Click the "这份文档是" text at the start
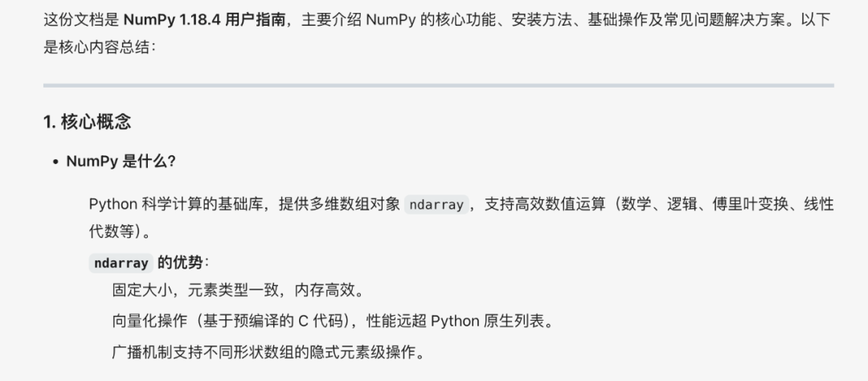Screen dimensions: 868x381 coord(81,20)
